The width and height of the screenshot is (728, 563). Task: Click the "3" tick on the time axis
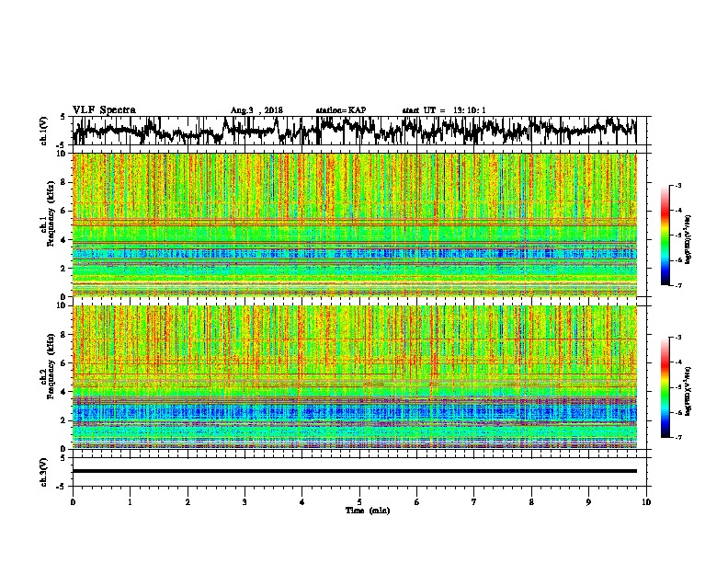(x=245, y=502)
